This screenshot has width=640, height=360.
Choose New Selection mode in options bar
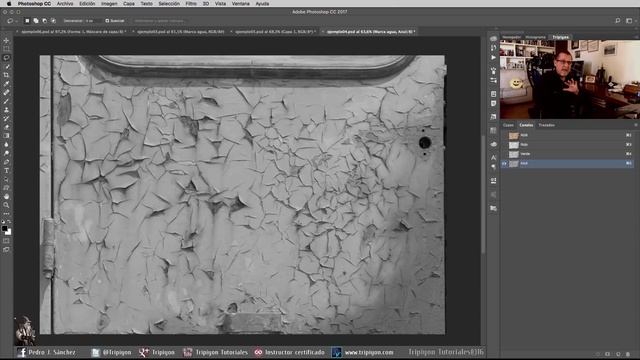pyautogui.click(x=27, y=20)
